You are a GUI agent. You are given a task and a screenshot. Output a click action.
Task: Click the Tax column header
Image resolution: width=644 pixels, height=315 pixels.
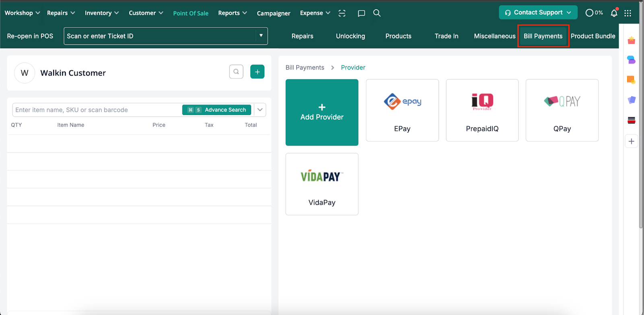[209, 125]
